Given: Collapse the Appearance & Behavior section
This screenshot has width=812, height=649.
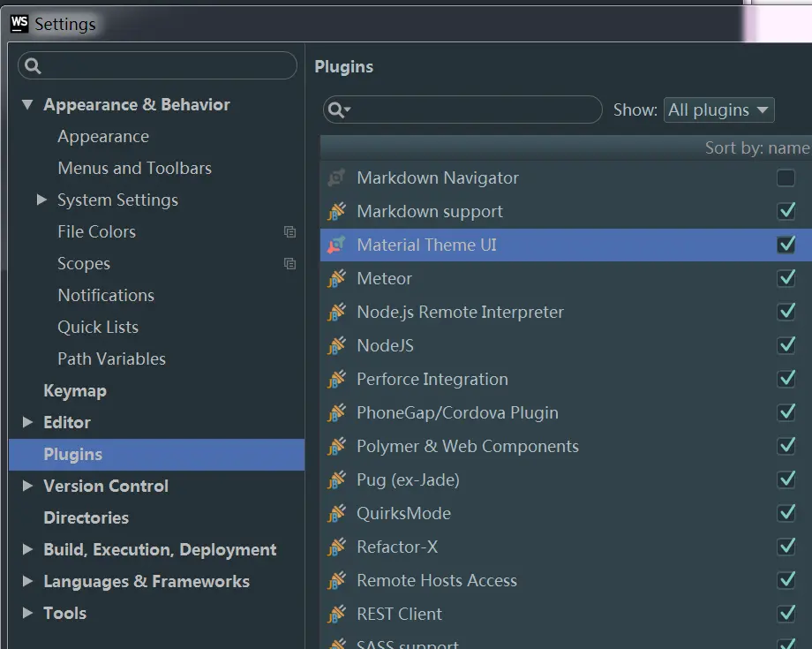Looking at the screenshot, I should coord(27,105).
